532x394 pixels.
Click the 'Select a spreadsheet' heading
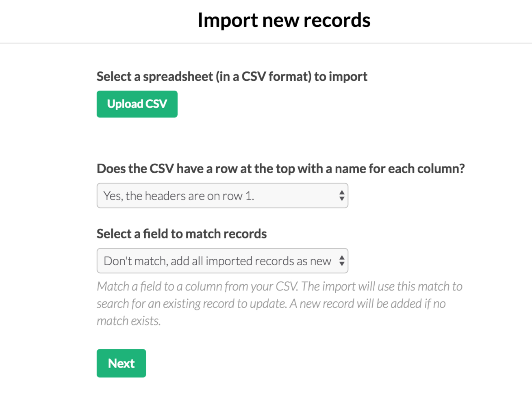pos(232,76)
